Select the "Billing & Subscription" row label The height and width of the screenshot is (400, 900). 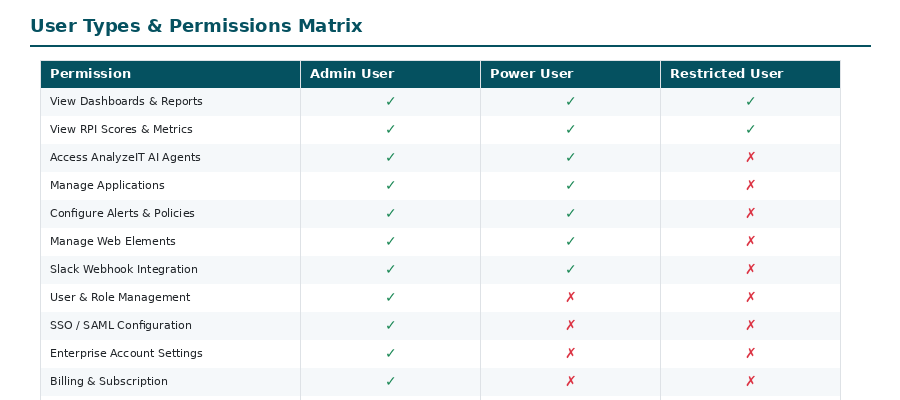108,381
